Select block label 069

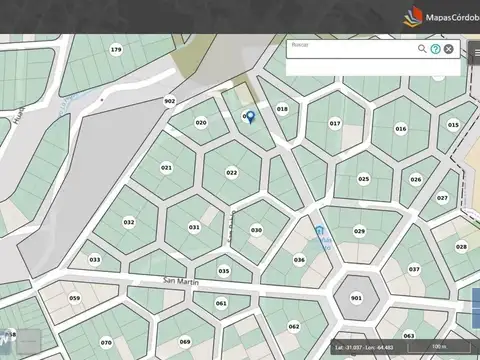pyautogui.click(x=185, y=342)
